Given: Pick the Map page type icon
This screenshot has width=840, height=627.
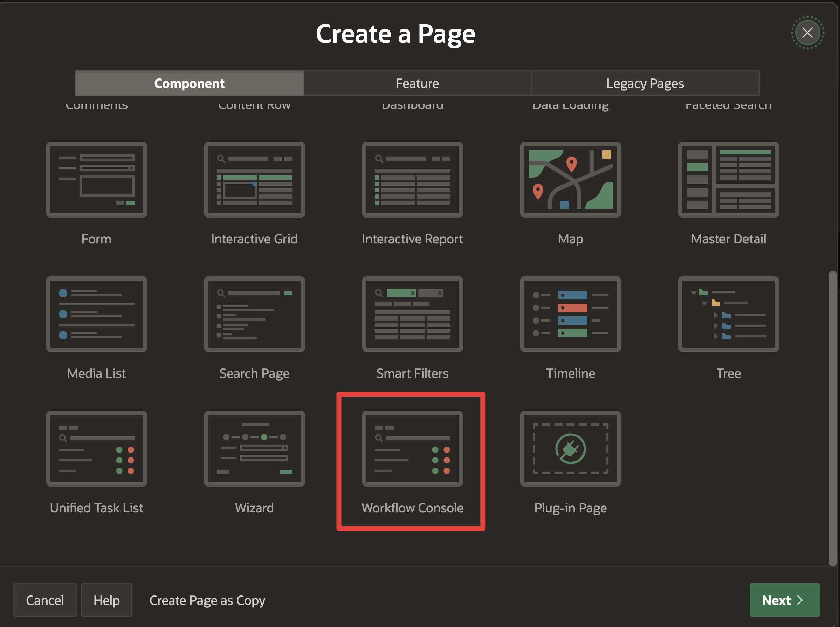Looking at the screenshot, I should (570, 180).
